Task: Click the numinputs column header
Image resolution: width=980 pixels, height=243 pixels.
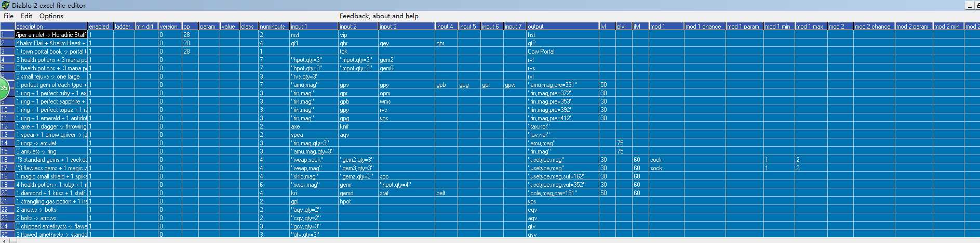Action: (x=274, y=26)
